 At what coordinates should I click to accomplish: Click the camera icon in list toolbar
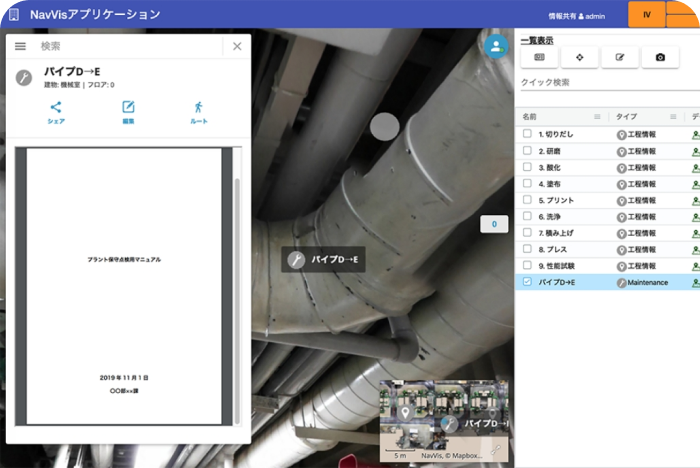[660, 58]
